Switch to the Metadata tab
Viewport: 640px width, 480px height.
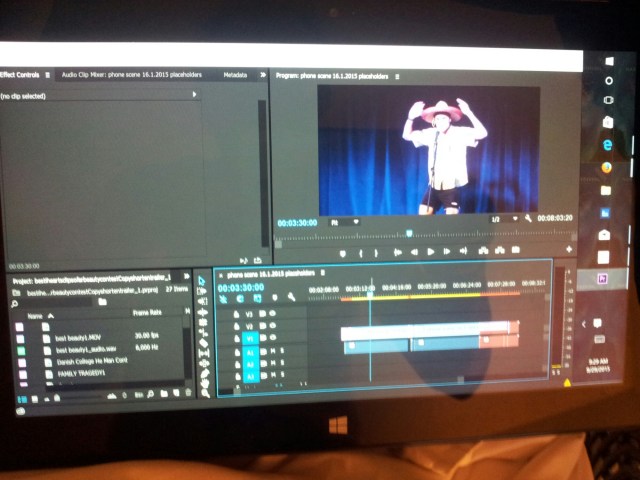click(235, 74)
